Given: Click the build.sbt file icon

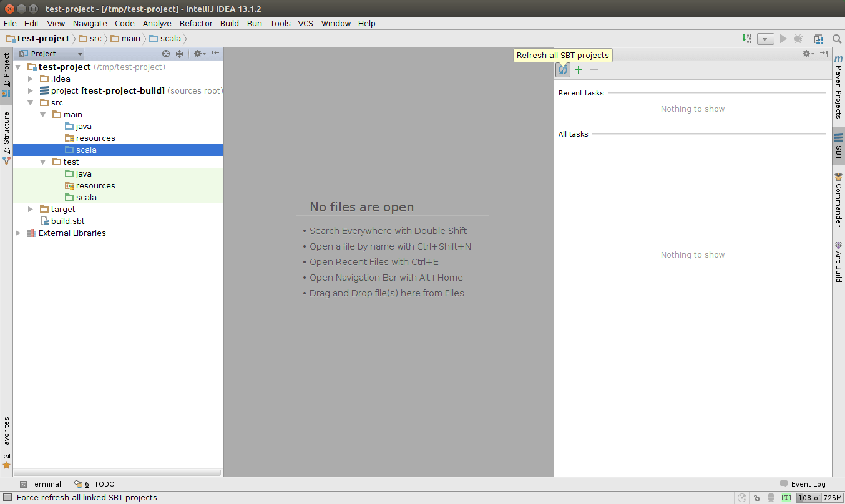Looking at the screenshot, I should point(44,221).
